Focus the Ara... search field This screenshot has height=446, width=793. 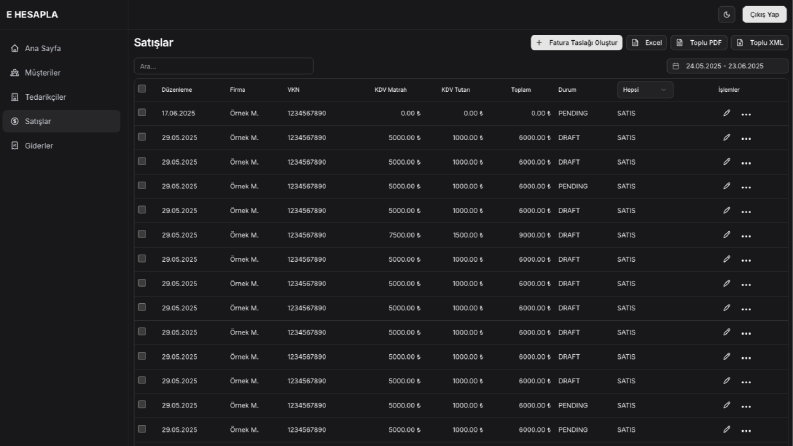pos(224,66)
